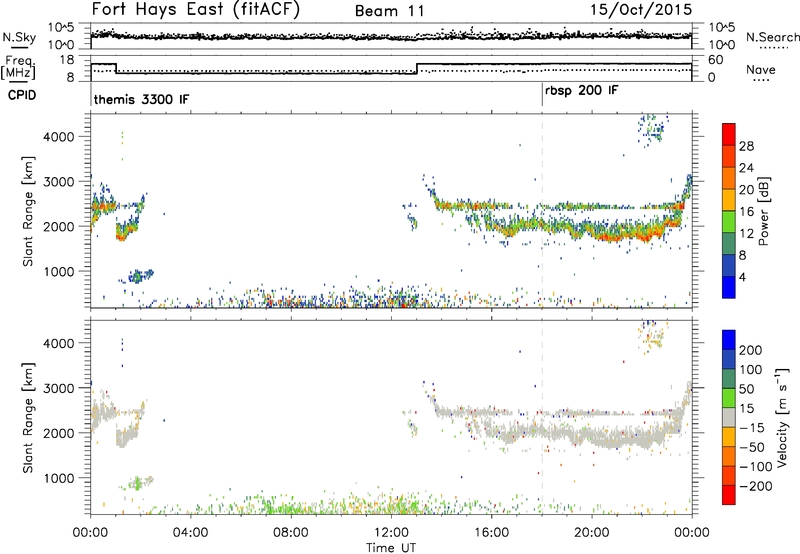Viewport: 800px width, 554px height.
Task: Click the title 'Fort Hays East (fitACF)'
Action: tap(195, 9)
